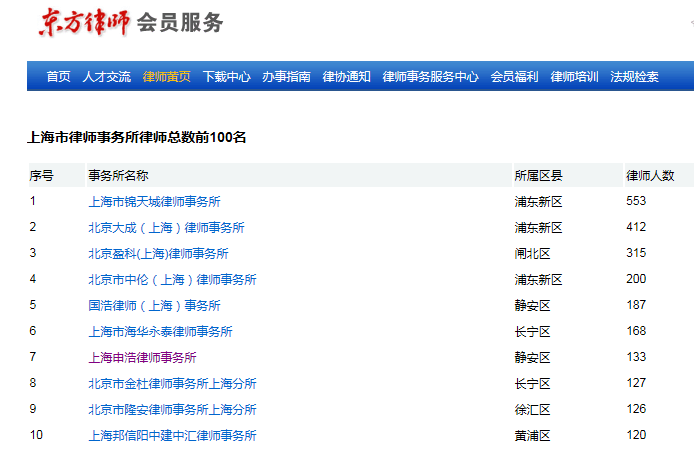
Task: Go to 人才交流 in navigation bar
Action: (106, 77)
